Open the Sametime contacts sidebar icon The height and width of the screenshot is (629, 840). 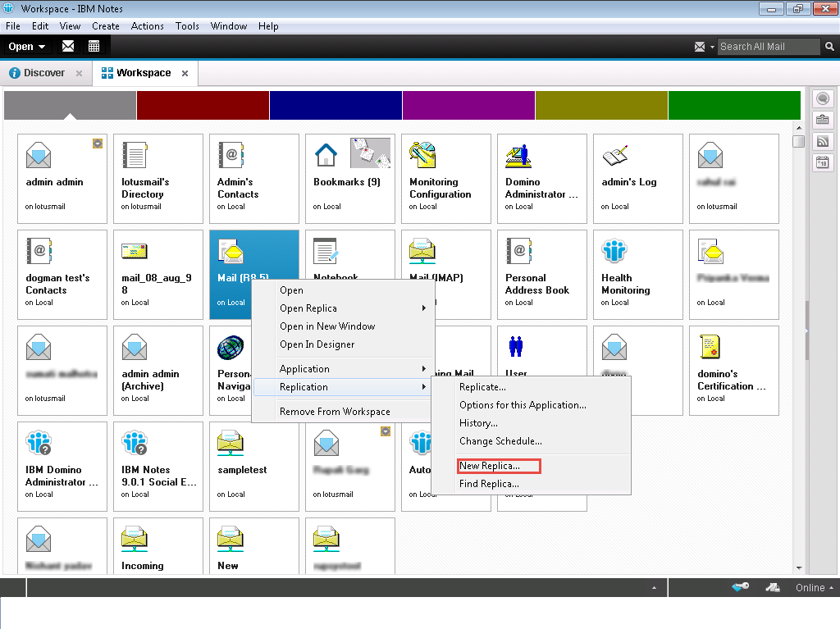[x=822, y=99]
